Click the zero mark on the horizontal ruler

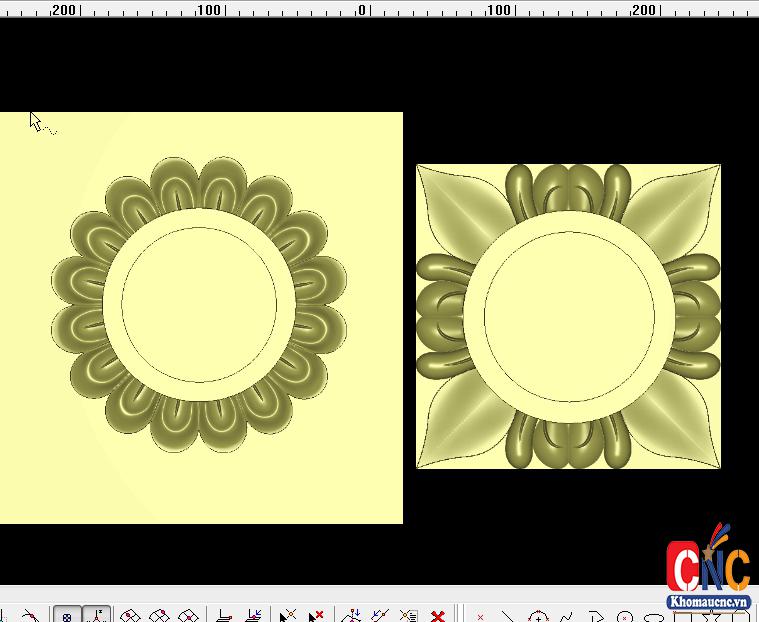click(x=361, y=10)
